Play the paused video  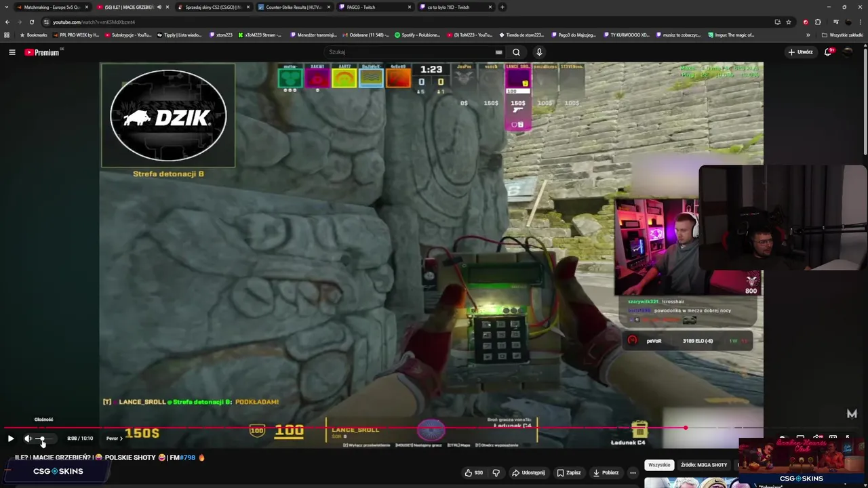[x=11, y=439]
